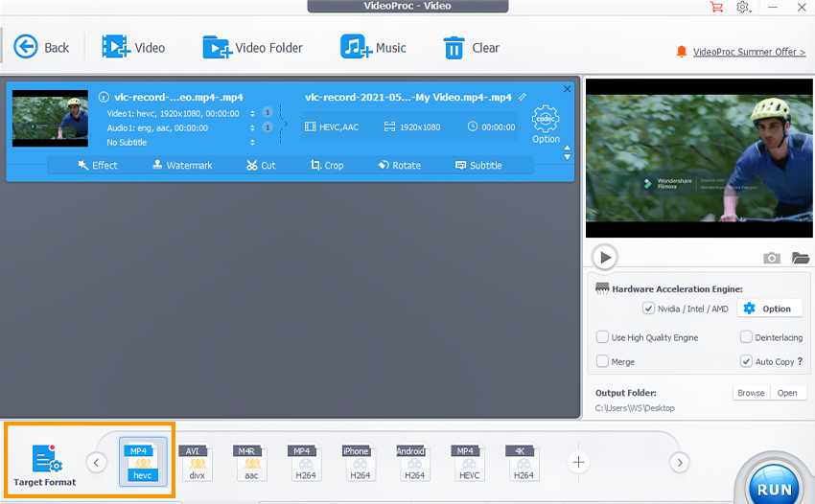
Task: Select the AVI divx format
Action: click(197, 462)
